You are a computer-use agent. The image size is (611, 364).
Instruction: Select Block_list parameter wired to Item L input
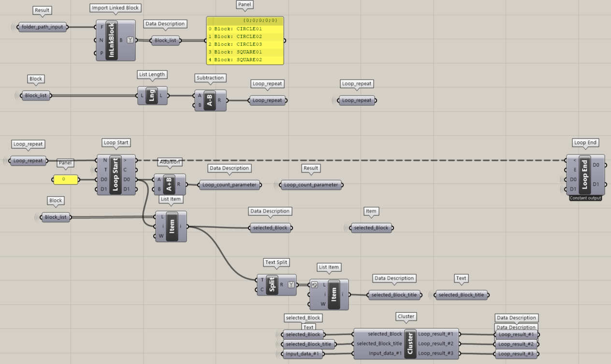(56, 217)
